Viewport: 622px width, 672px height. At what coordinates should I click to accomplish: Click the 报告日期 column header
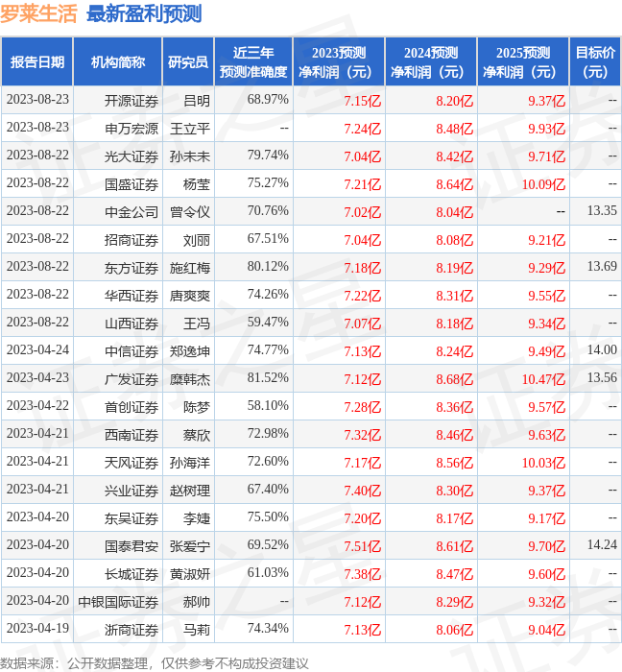pos(37,61)
